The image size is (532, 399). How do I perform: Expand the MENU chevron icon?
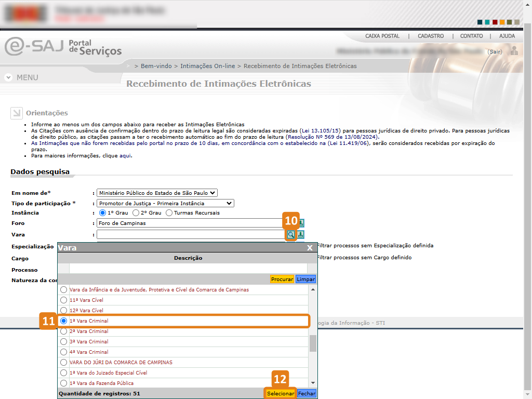tap(8, 77)
